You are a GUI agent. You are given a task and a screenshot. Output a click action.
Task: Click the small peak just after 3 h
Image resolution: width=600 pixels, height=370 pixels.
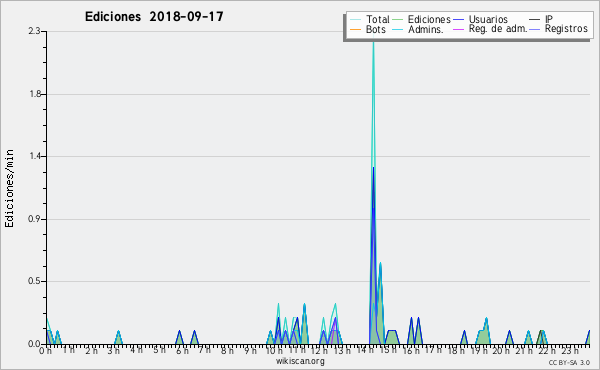pyautogui.click(x=119, y=337)
